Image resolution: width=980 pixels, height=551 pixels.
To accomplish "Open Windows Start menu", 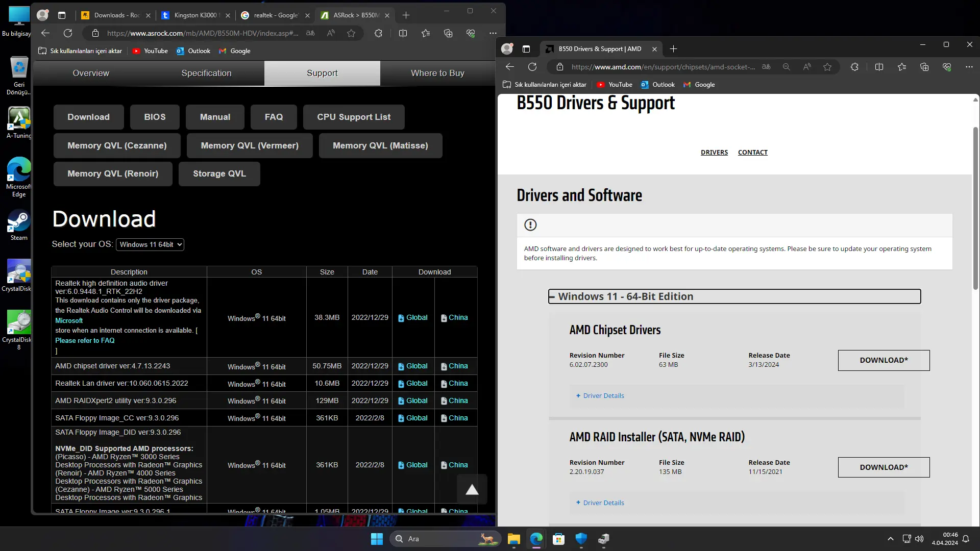I will (x=377, y=539).
